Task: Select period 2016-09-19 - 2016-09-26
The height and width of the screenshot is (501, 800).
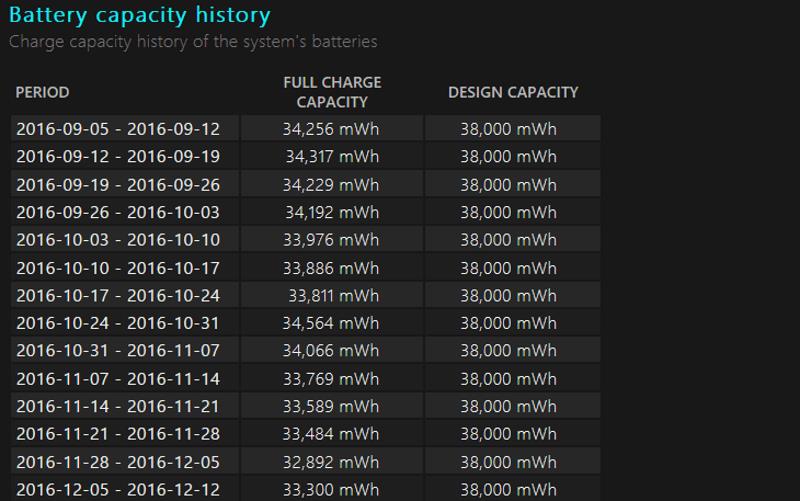Action: [x=118, y=185]
